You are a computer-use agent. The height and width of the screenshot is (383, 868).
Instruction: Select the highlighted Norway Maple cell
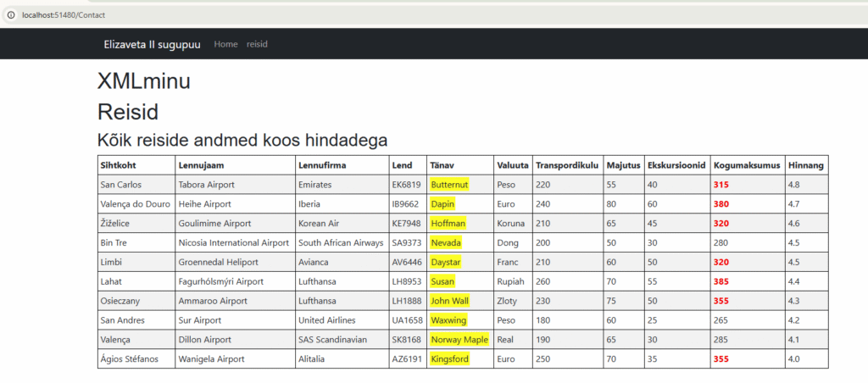(x=459, y=340)
